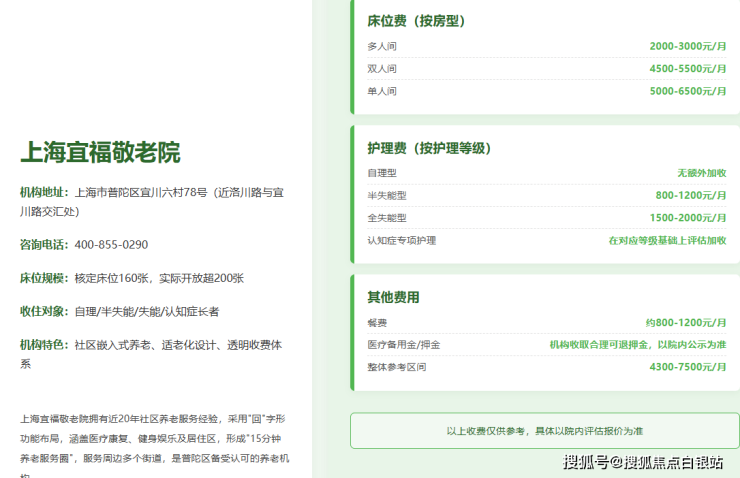
Task: Click the 机构特色 label
Action: (42, 345)
